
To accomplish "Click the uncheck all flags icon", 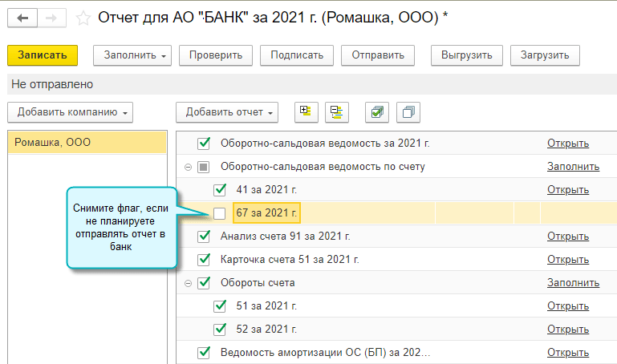I will [408, 112].
